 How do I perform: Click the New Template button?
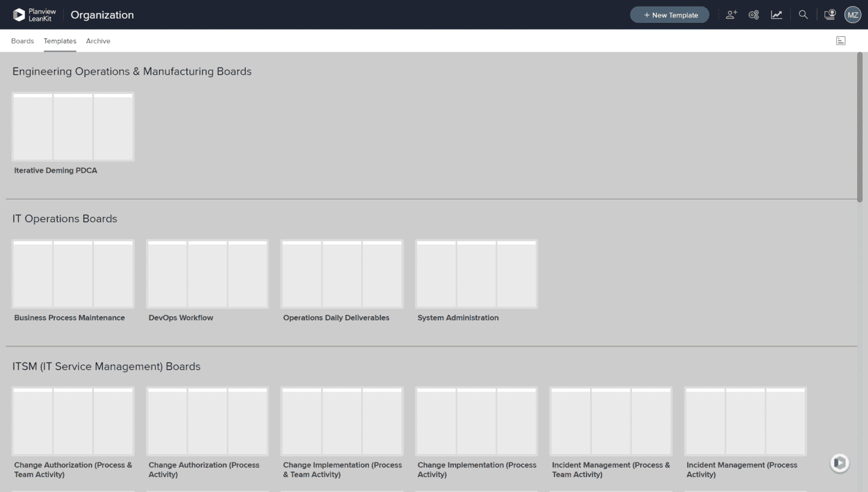pyautogui.click(x=669, y=15)
